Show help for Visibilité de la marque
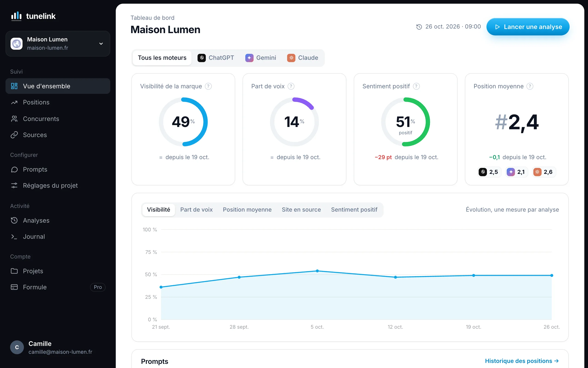Viewport: 588px width, 368px height. coord(208,86)
